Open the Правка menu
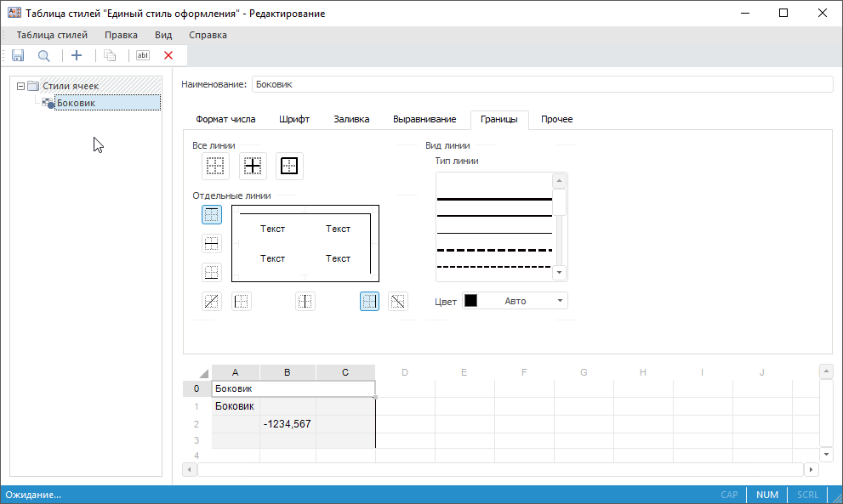This screenshot has height=504, width=843. coord(121,35)
